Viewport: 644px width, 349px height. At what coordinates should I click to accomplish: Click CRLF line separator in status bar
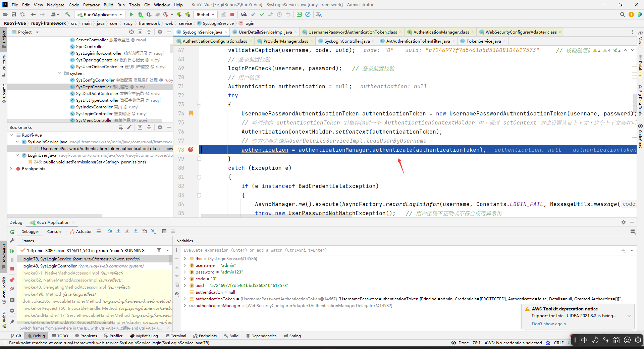pos(558,343)
